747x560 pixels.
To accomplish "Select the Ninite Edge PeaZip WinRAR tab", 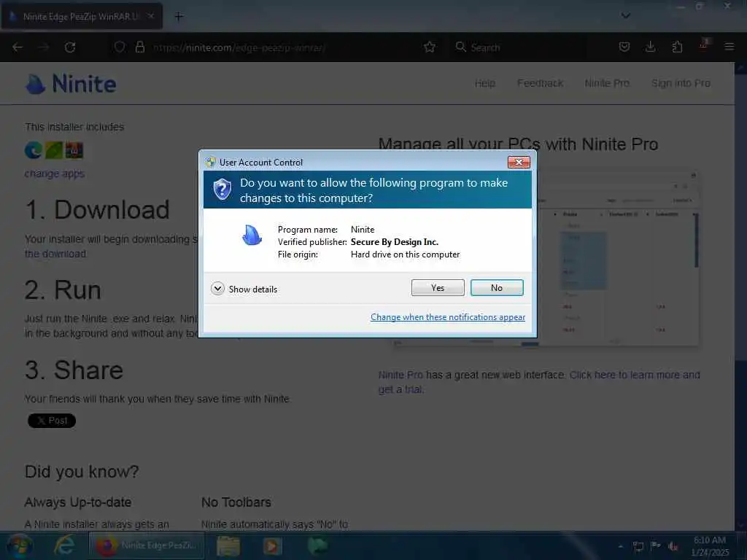I will click(82, 17).
